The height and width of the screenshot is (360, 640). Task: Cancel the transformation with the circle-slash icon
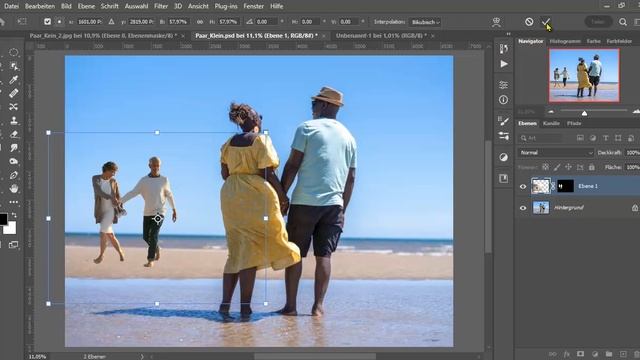(x=529, y=22)
